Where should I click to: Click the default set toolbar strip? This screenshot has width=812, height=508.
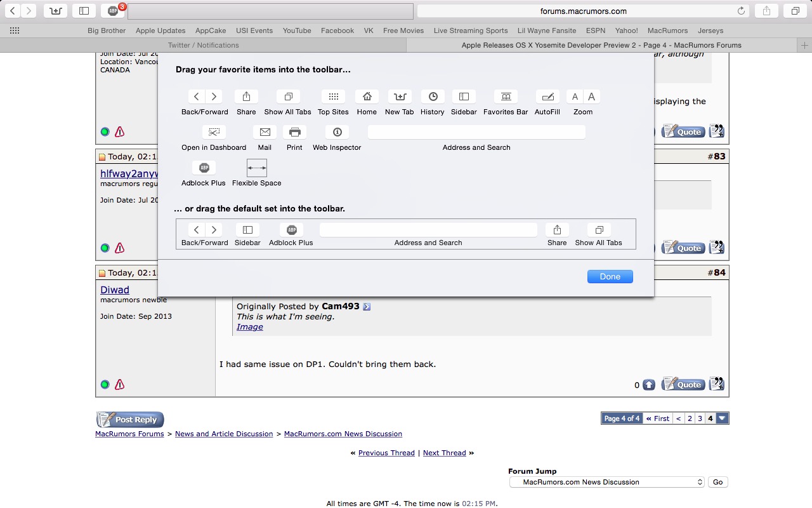click(x=406, y=234)
